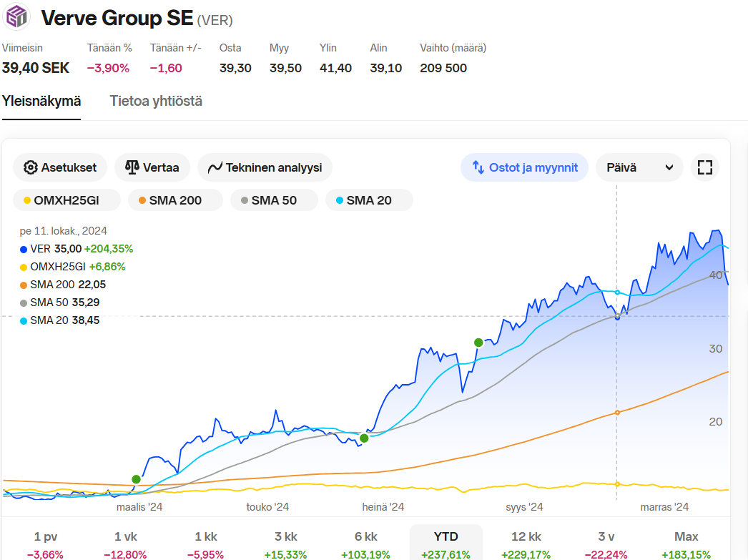Select the YTD time range
Image resolution: width=748 pixels, height=560 pixels.
pyautogui.click(x=446, y=544)
